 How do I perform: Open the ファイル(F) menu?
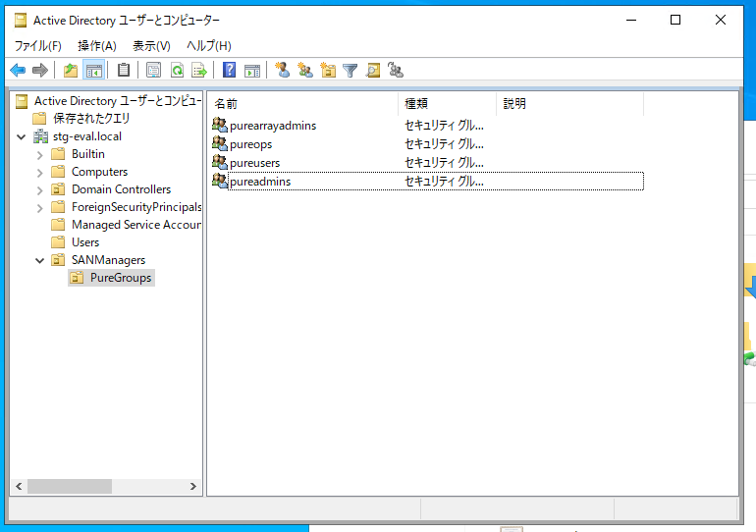coord(38,46)
